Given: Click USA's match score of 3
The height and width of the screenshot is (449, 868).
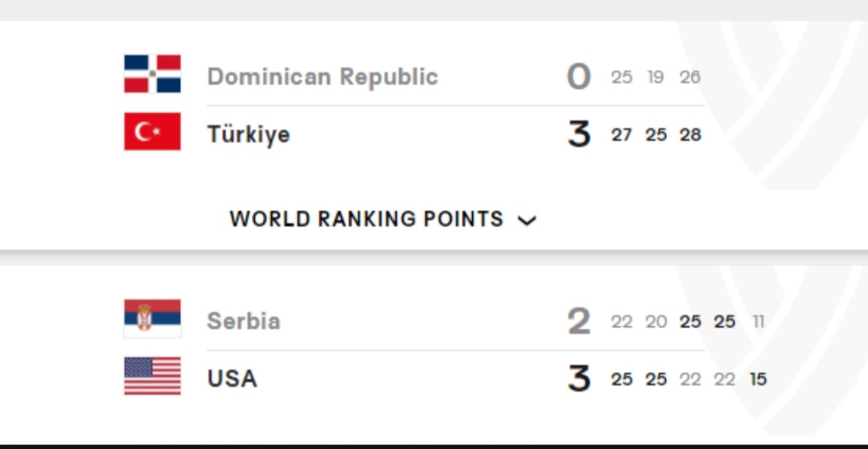Looking at the screenshot, I should [x=579, y=379].
